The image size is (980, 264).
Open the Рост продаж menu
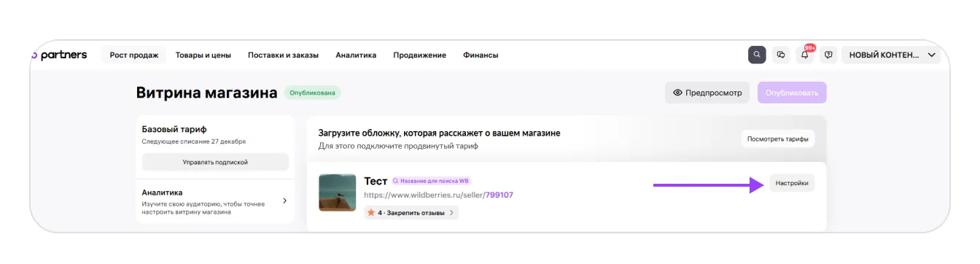[x=134, y=55]
